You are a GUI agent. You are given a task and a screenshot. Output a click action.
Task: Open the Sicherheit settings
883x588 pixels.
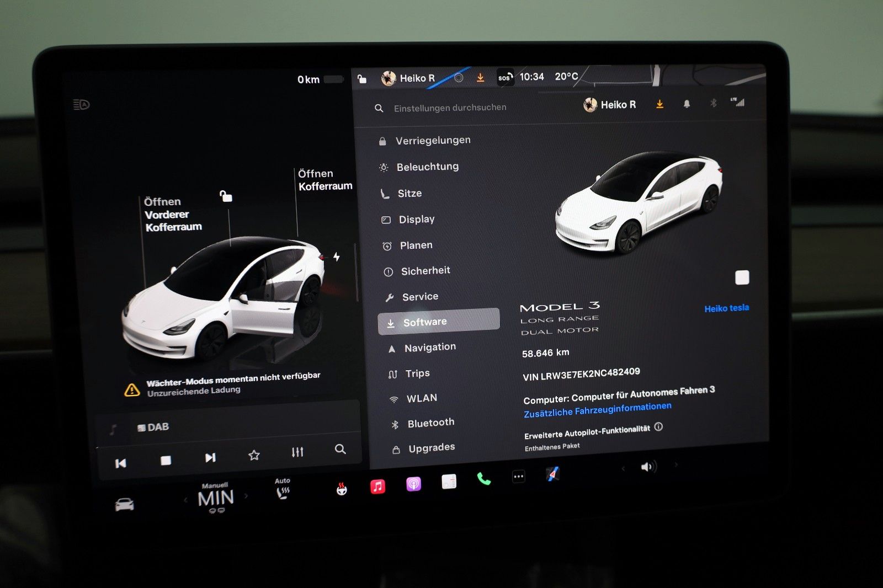(x=417, y=271)
